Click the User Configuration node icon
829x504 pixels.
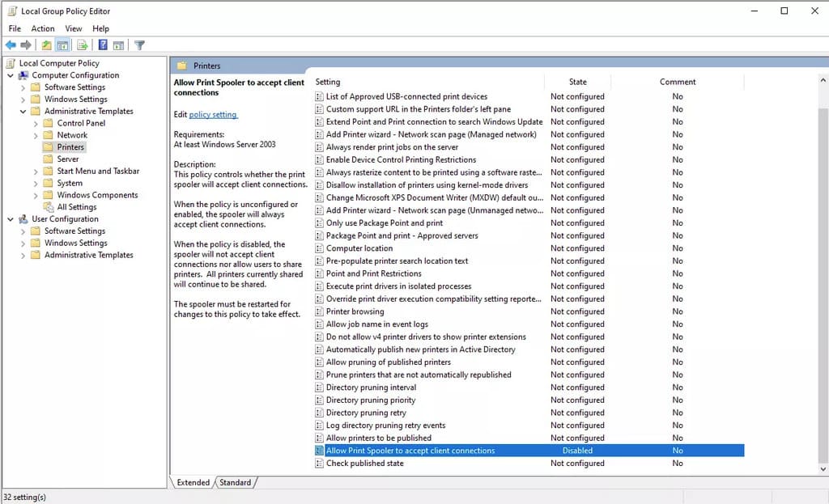click(23, 219)
